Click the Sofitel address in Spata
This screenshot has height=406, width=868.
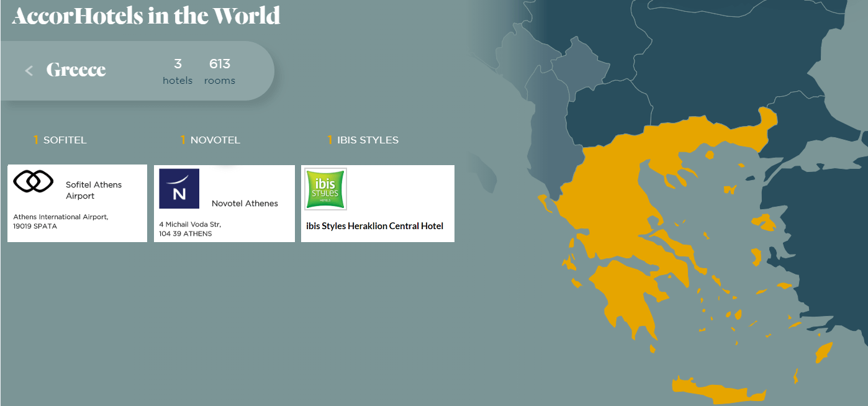(61, 222)
